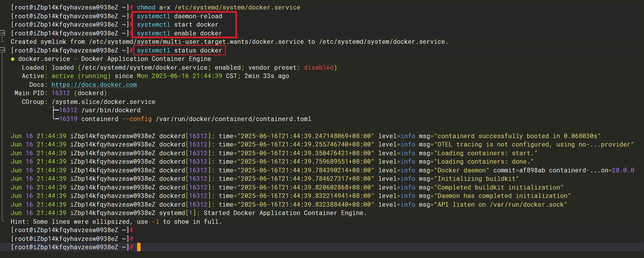Viewport: 644px width, 258px height.
Task: Click the '-l' option in the hint line
Action: 155,221
